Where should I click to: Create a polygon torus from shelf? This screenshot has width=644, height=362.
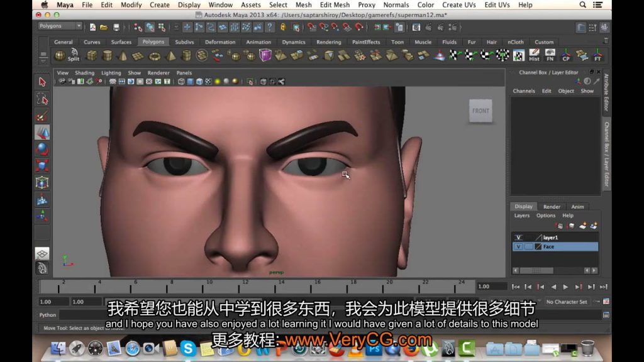(x=155, y=55)
